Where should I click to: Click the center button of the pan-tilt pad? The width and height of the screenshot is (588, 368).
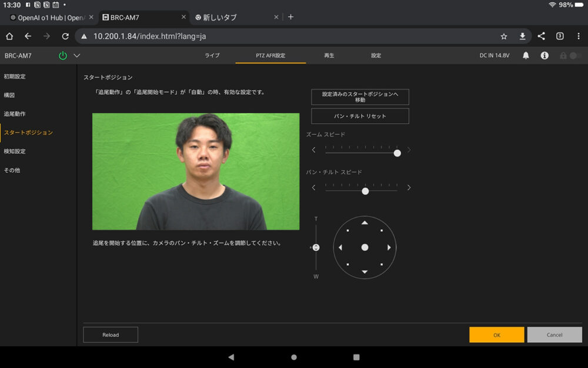coord(365,247)
